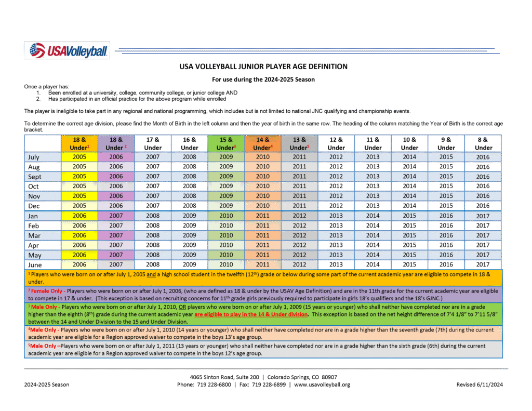Viewport: 532px width, 411px height.
Task: Click '2015' in the Apr row, 10 & Under column
Action: click(409, 245)
